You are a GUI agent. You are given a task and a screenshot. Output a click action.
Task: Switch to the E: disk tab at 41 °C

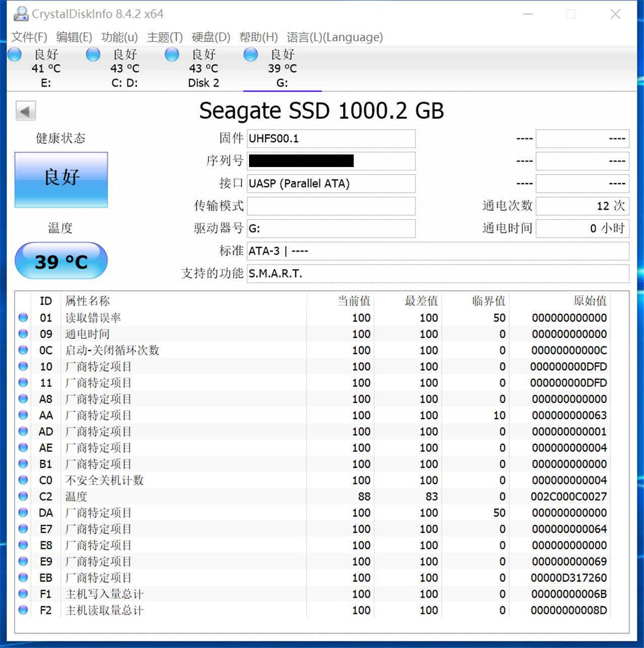point(46,68)
